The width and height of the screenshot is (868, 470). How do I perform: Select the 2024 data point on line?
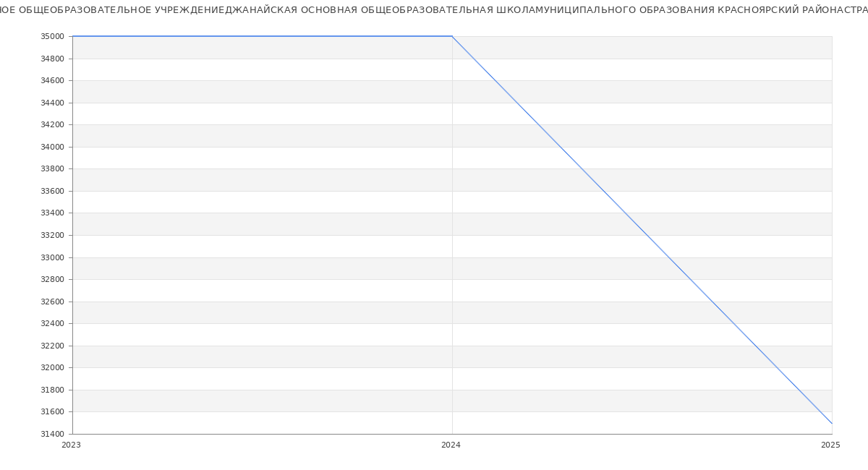(452, 36)
